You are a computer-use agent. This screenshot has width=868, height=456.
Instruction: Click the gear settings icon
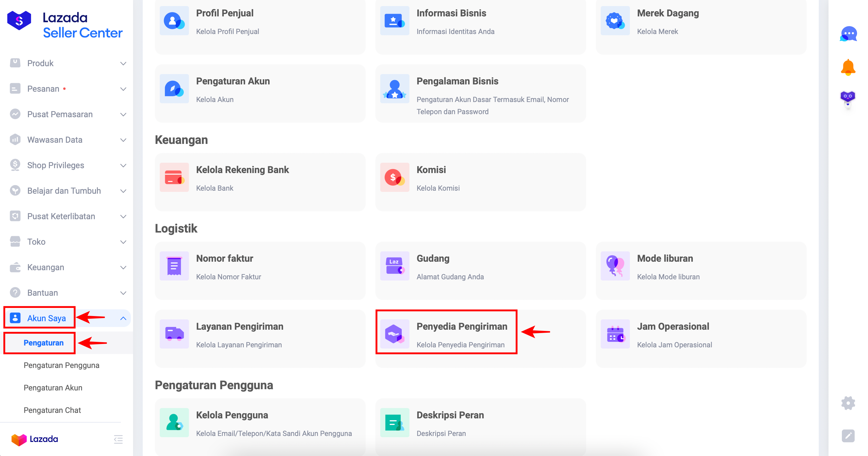tap(848, 403)
